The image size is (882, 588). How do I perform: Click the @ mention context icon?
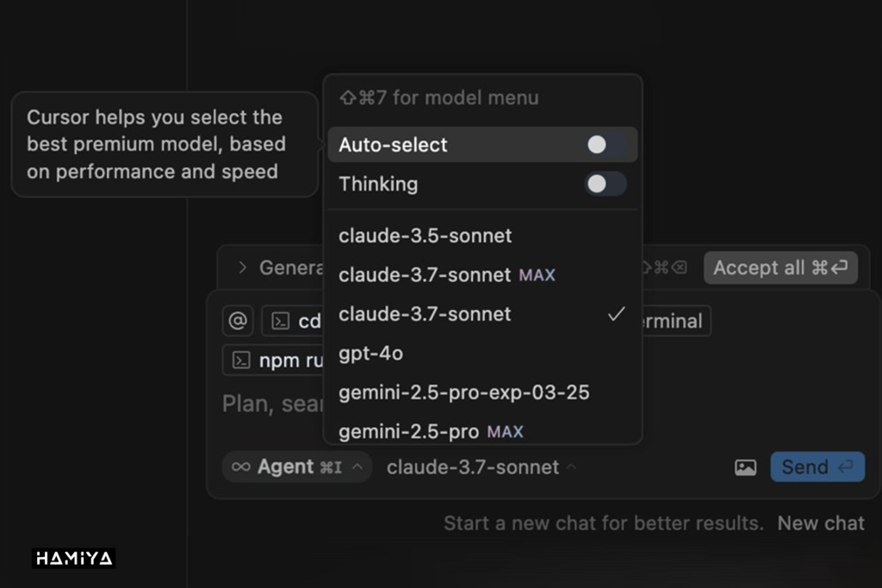pos(237,321)
